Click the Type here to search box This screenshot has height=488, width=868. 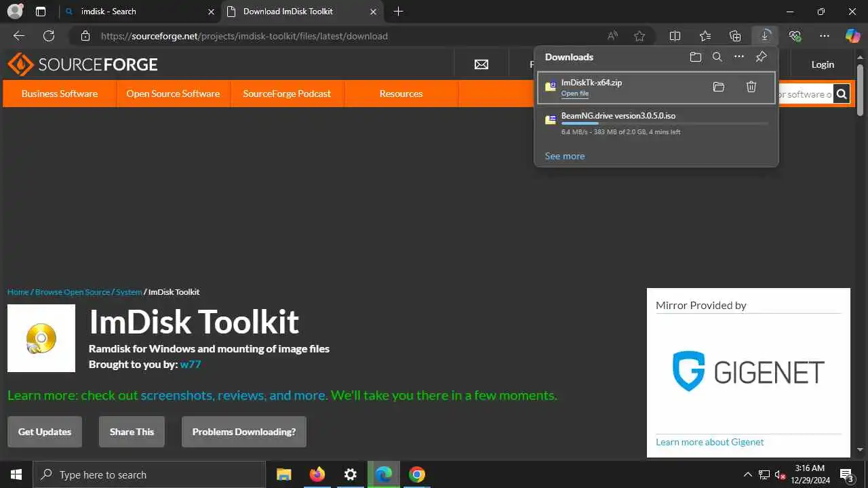pos(149,474)
